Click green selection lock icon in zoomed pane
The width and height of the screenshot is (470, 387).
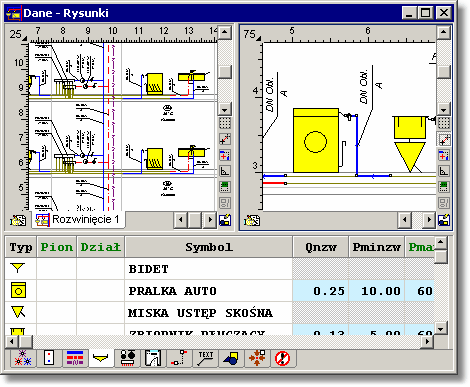444,187
